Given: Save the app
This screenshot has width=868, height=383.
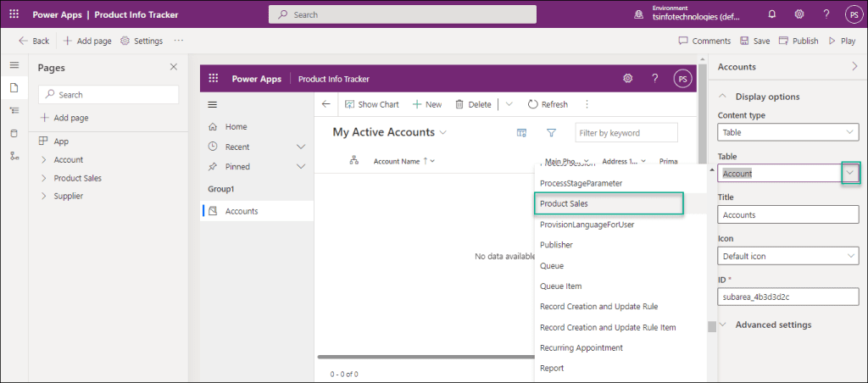Looking at the screenshot, I should (754, 41).
